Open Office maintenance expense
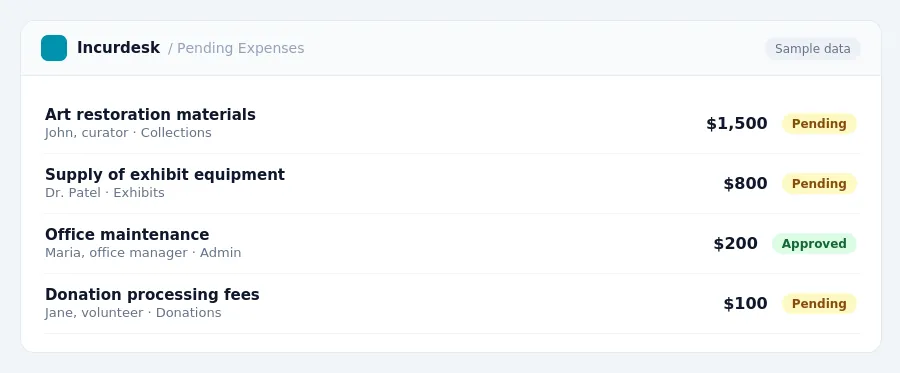This screenshot has width=900, height=373. [x=127, y=234]
